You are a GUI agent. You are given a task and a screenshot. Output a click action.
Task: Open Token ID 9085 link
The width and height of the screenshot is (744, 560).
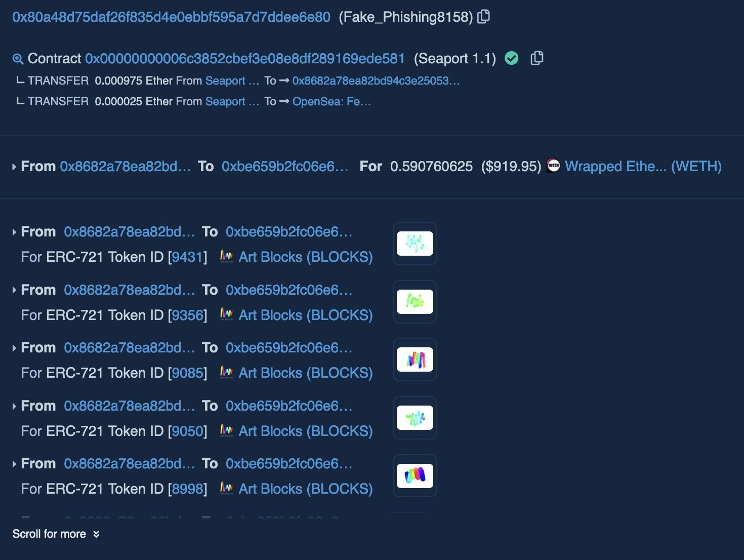click(188, 373)
